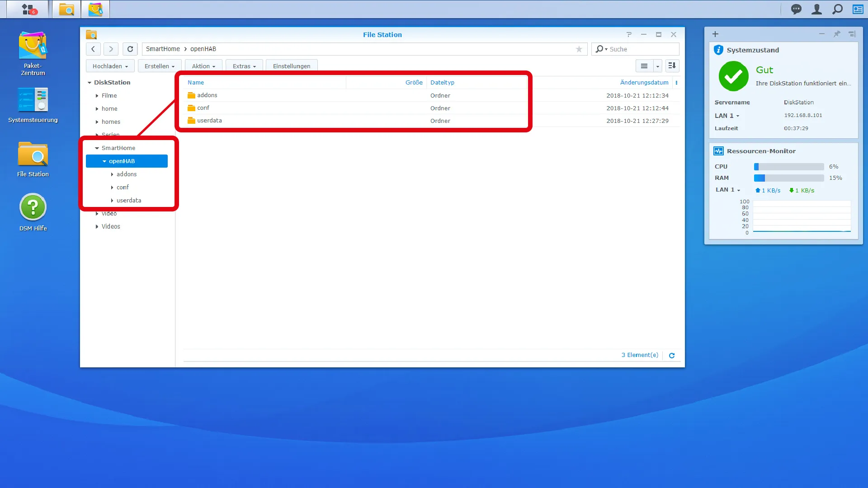Screen dimensions: 868x488
Task: Open the Ressourcen-Monitor widget icon
Action: [x=718, y=151]
